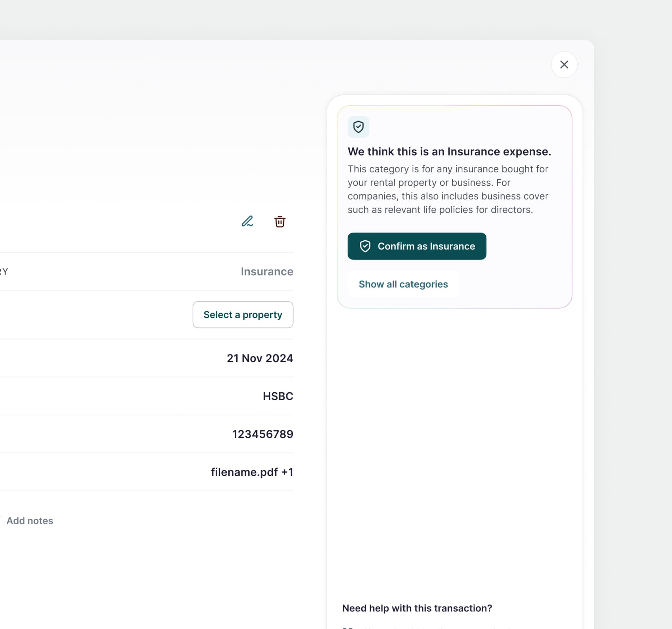The height and width of the screenshot is (629, 672).
Task: Click the HSBC bank field
Action: 278,396
